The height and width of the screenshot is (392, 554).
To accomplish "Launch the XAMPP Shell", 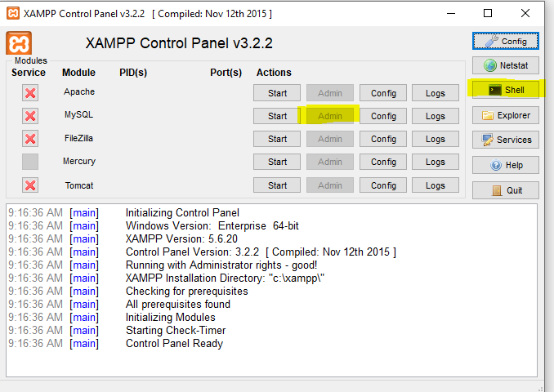I will (506, 90).
